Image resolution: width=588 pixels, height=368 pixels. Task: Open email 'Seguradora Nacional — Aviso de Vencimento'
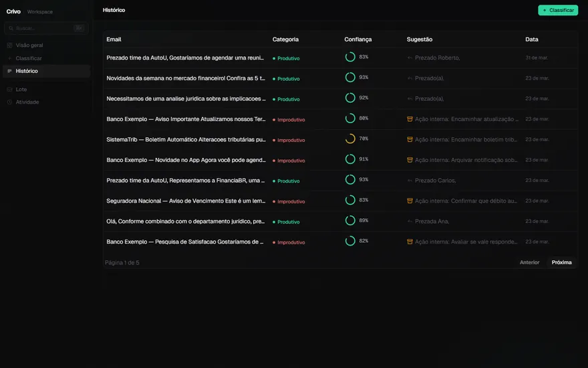click(186, 201)
